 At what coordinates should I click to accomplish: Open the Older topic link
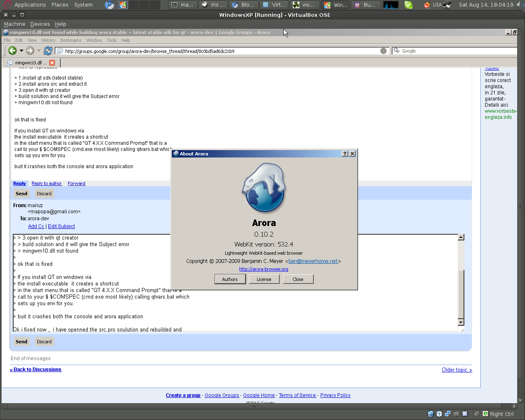click(457, 370)
